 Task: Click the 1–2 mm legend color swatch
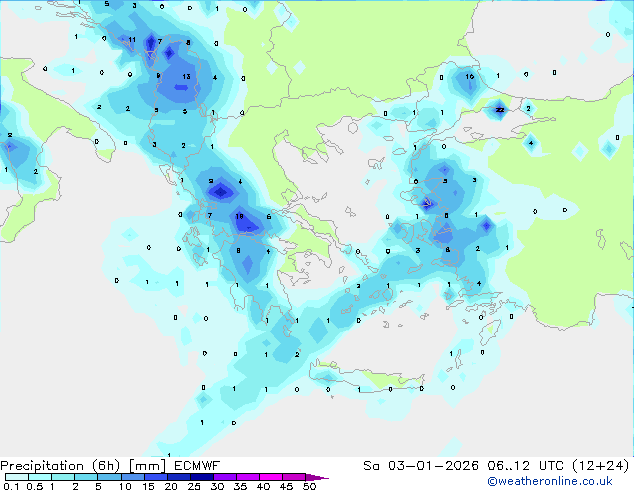pyautogui.click(x=63, y=477)
